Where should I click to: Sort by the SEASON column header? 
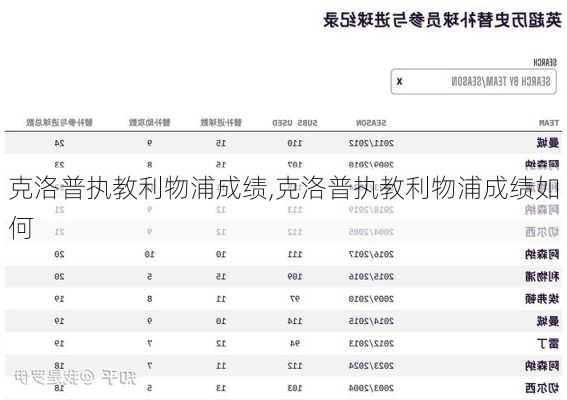(x=371, y=123)
